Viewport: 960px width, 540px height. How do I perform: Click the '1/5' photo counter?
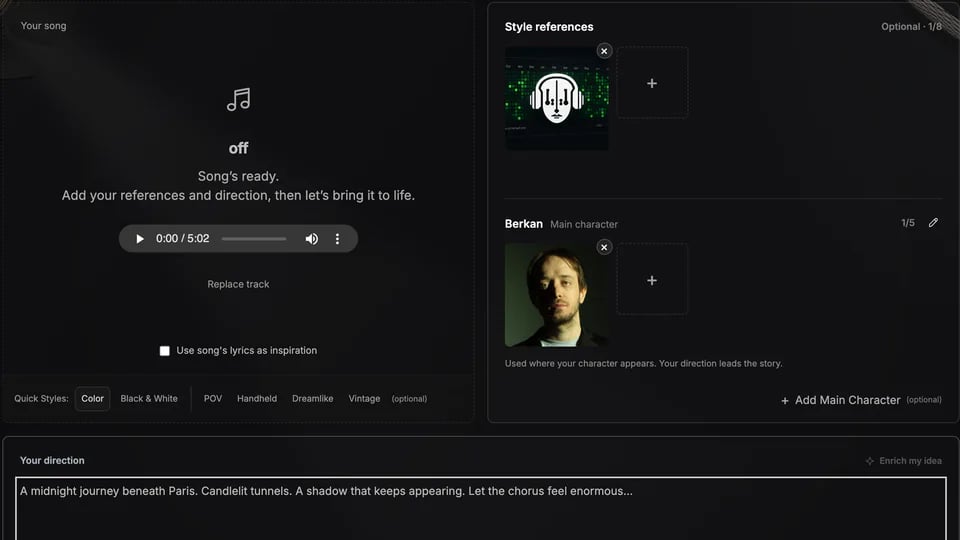908,223
